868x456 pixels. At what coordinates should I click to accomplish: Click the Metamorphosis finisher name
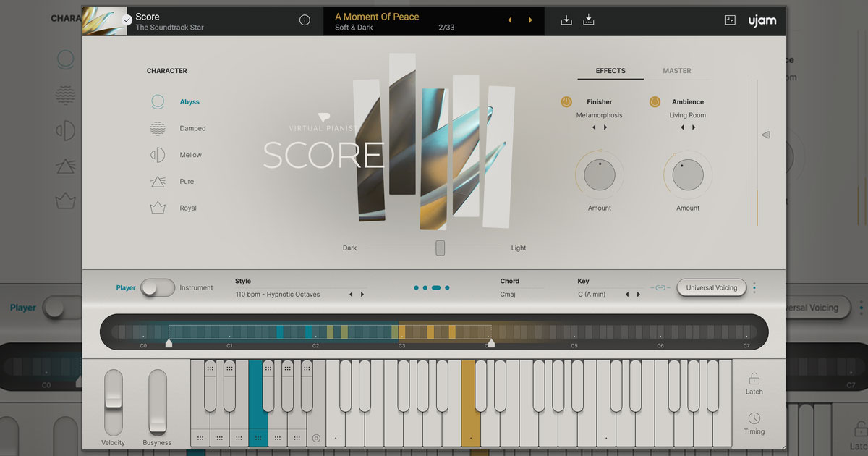[x=599, y=115]
